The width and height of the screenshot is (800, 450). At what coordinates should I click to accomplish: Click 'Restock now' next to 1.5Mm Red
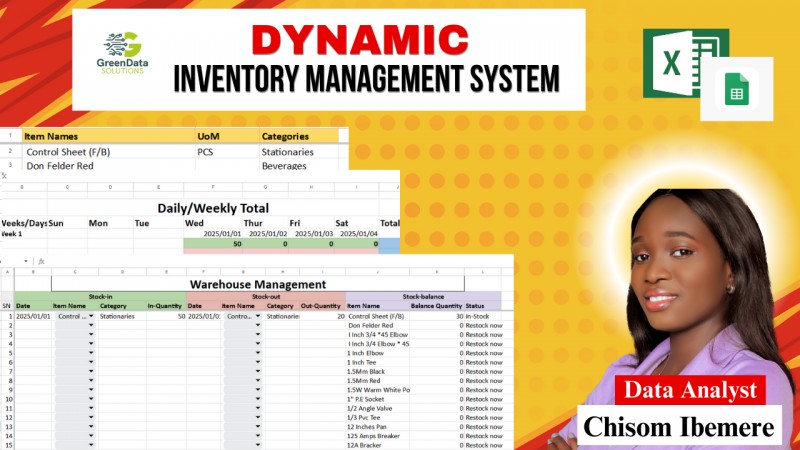[484, 381]
